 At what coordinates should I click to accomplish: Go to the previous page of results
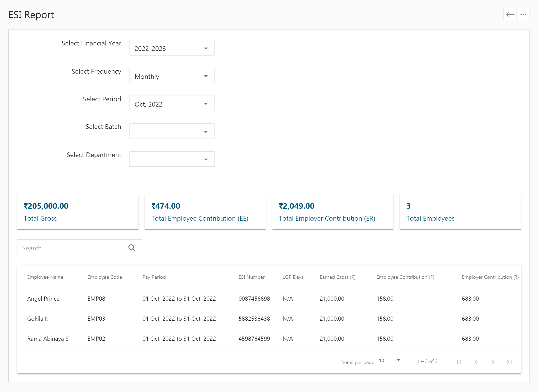click(x=476, y=362)
